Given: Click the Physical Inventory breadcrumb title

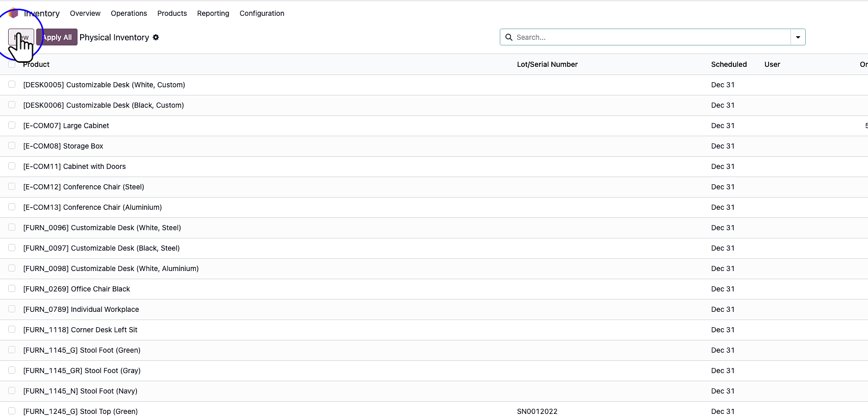Looking at the screenshot, I should [x=114, y=37].
